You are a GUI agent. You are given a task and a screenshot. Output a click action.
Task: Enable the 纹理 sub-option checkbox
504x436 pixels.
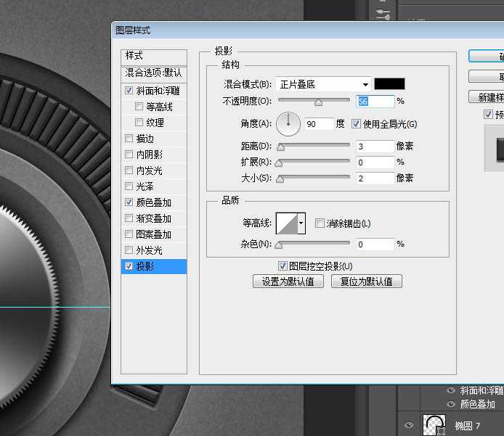pyautogui.click(x=139, y=123)
